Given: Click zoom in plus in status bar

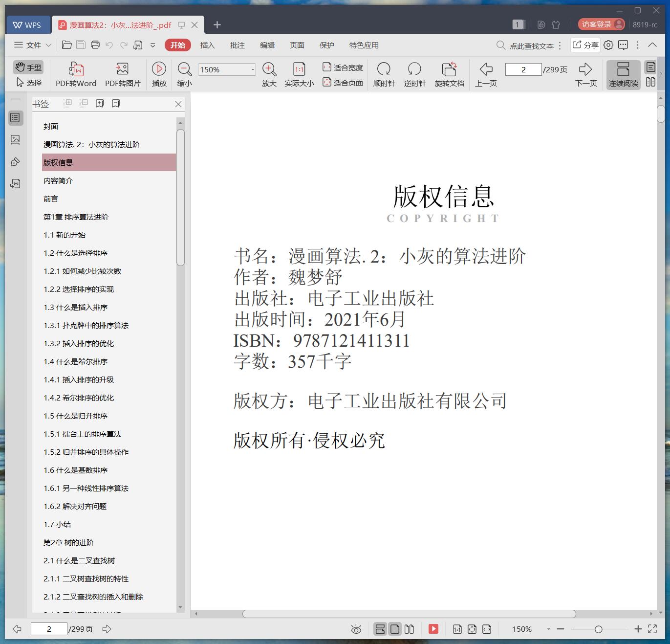Looking at the screenshot, I should (638, 629).
